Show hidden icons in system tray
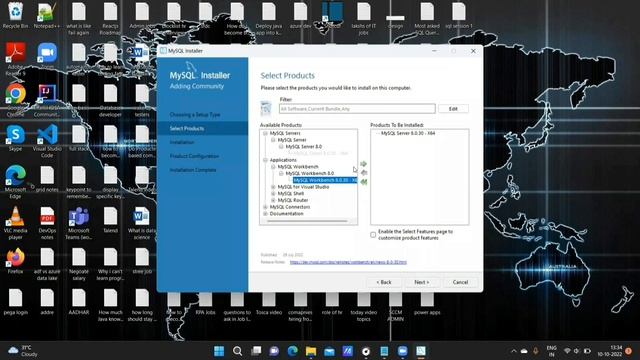This screenshot has width=640, height=360. click(514, 351)
